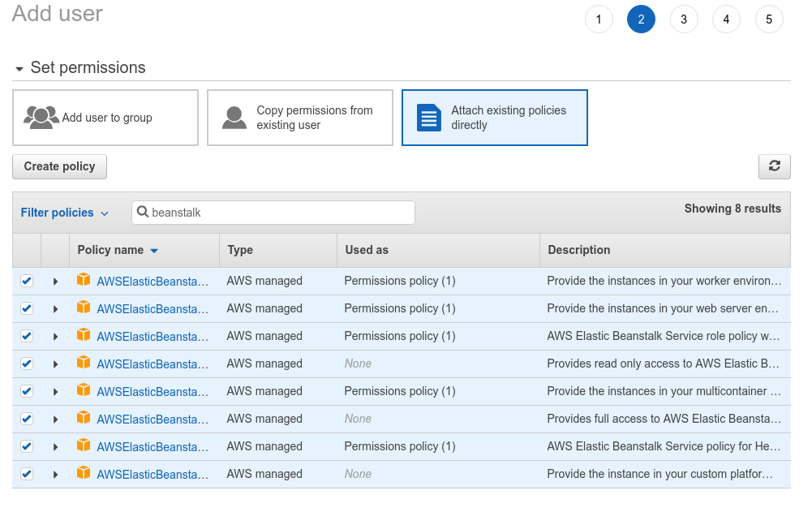812x512 pixels.
Task: Click the search magnifier icon in filter box
Action: [143, 212]
